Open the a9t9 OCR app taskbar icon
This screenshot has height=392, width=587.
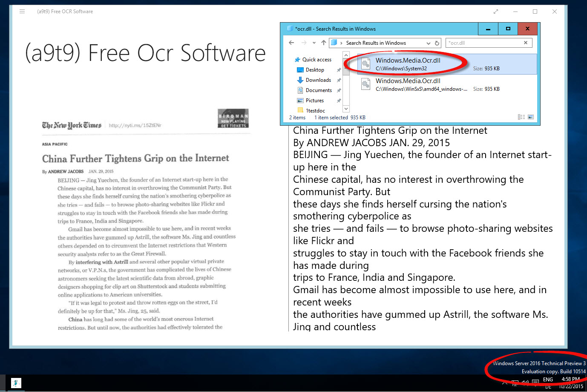point(16,383)
